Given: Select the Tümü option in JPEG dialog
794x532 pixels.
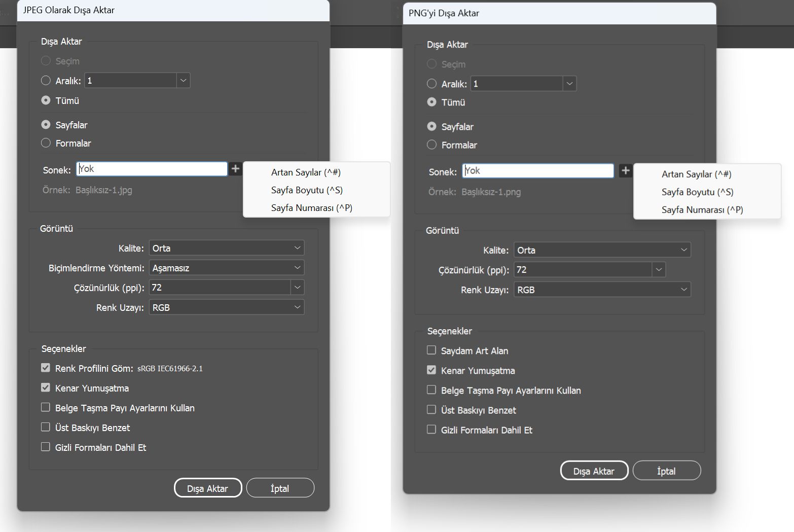Looking at the screenshot, I should point(45,100).
